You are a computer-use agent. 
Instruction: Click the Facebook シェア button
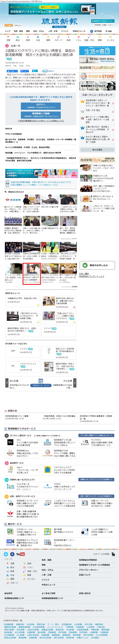coord(25,71)
